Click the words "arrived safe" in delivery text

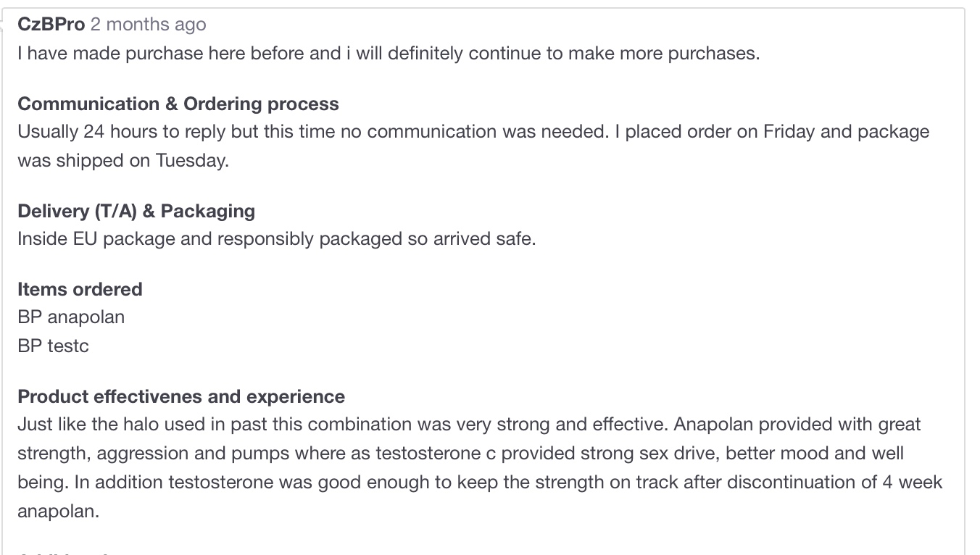click(483, 239)
